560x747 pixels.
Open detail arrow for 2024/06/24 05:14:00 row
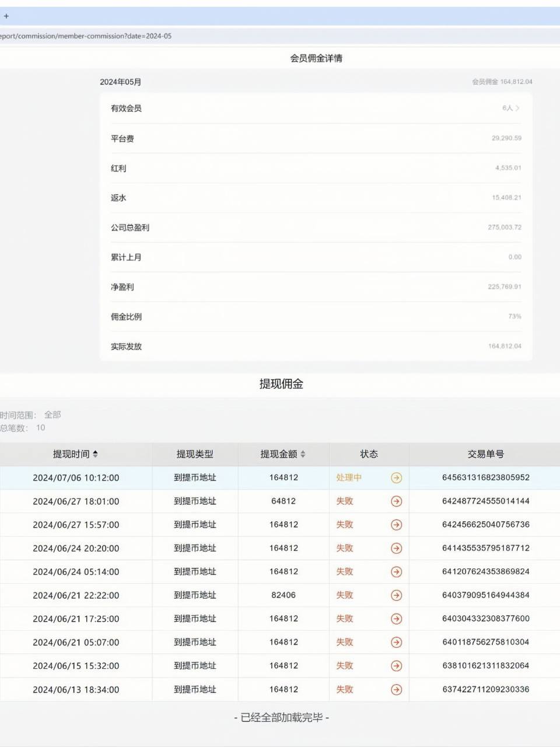click(396, 572)
